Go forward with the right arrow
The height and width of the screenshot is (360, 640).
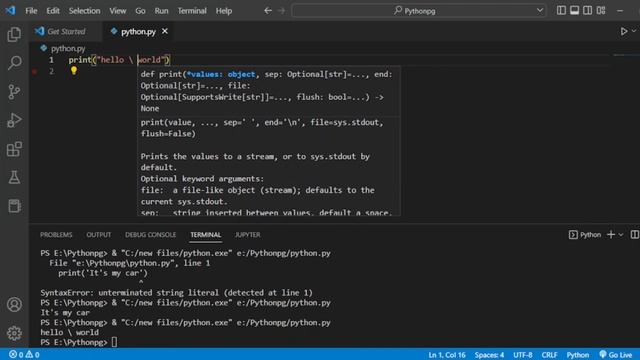[x=282, y=11]
